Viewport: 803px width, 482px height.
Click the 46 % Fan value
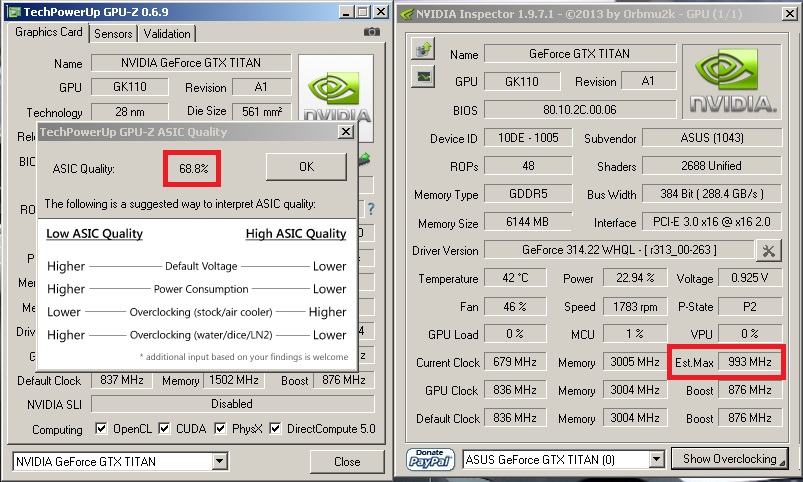(x=515, y=307)
